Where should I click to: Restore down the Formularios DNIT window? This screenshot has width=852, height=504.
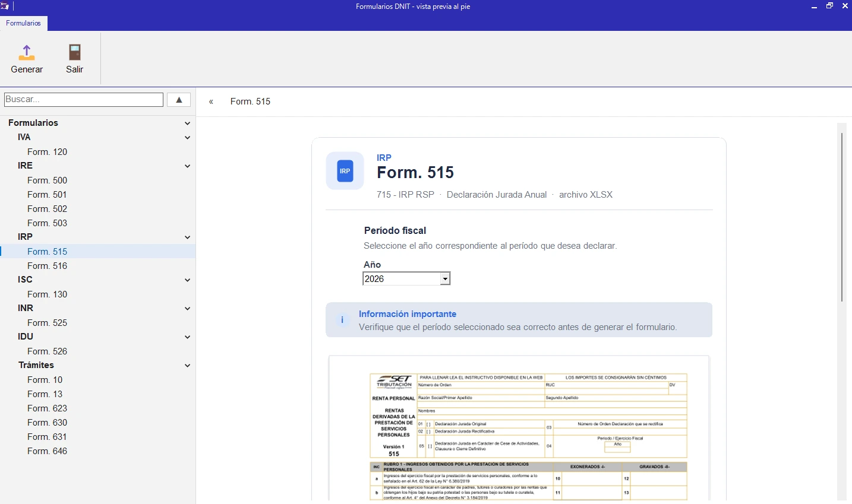point(829,7)
